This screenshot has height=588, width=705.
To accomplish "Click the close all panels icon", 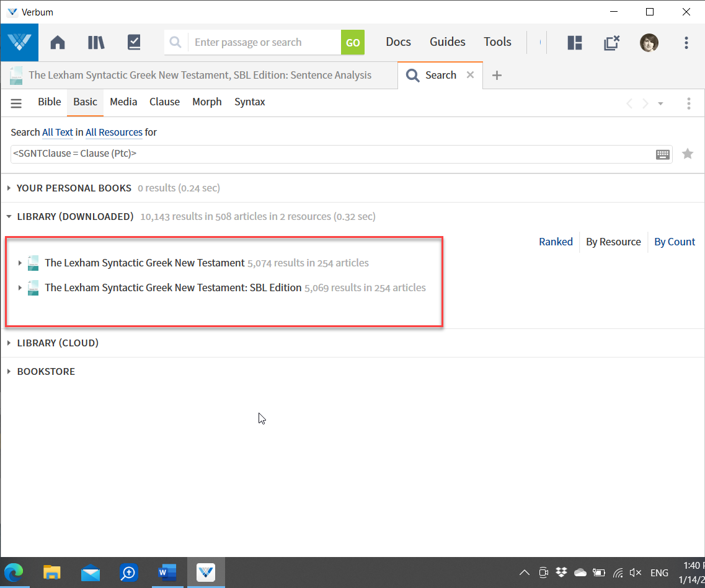I will [x=611, y=43].
